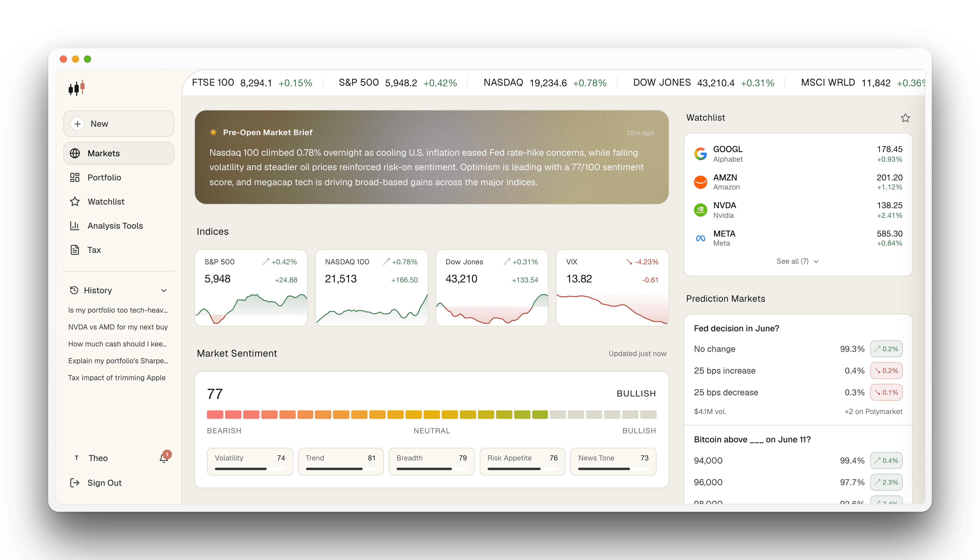Click the Sign Out arrow icon
980x560 pixels.
[75, 483]
